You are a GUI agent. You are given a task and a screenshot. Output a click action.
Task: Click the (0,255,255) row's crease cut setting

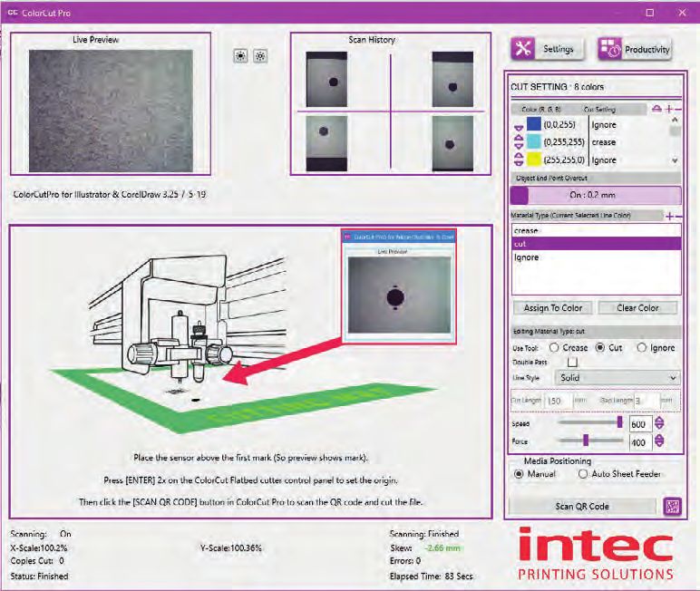pyautogui.click(x=604, y=142)
